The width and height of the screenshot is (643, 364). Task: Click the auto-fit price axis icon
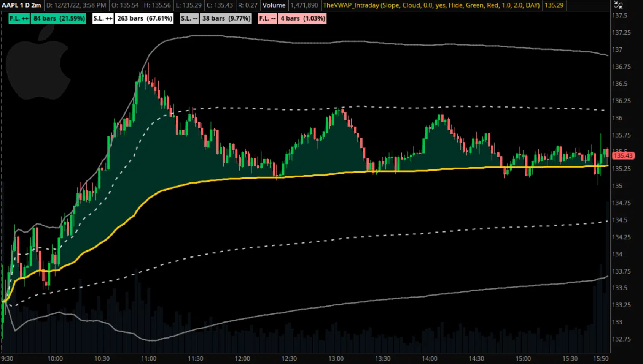pos(619,5)
